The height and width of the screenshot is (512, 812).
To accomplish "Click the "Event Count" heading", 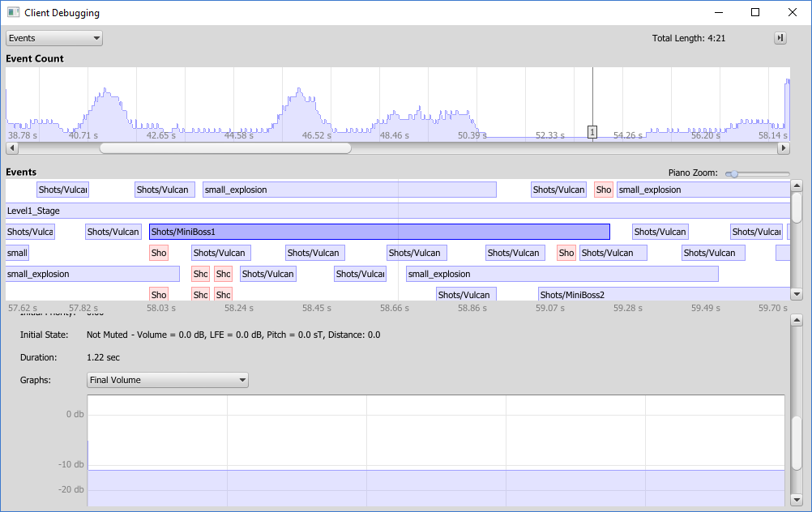I will point(35,59).
